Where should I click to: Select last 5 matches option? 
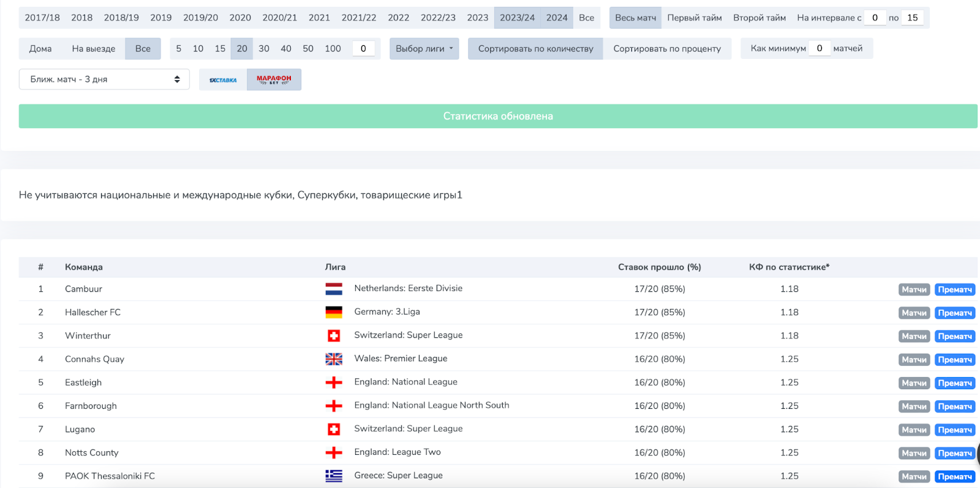(x=178, y=48)
